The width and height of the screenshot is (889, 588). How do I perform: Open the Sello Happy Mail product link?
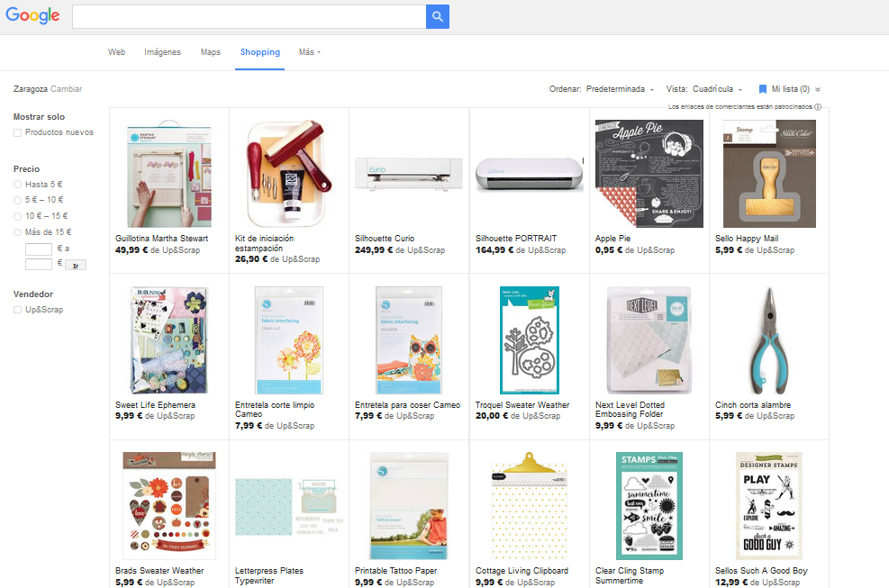tap(747, 239)
